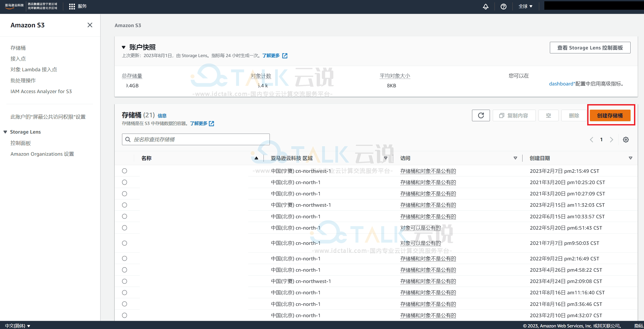Select bucket created 2022年5月20日 pm6:51:43

125,228
